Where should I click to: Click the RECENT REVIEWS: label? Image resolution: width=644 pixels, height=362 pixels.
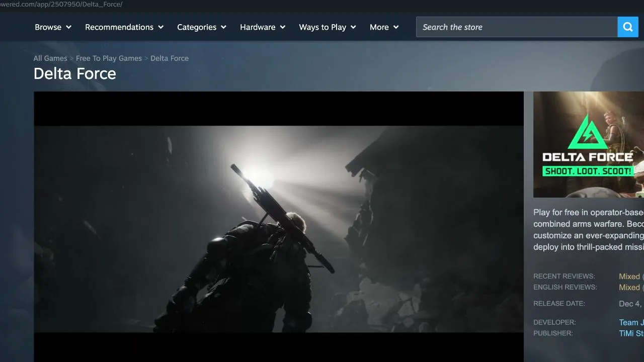coord(564,276)
